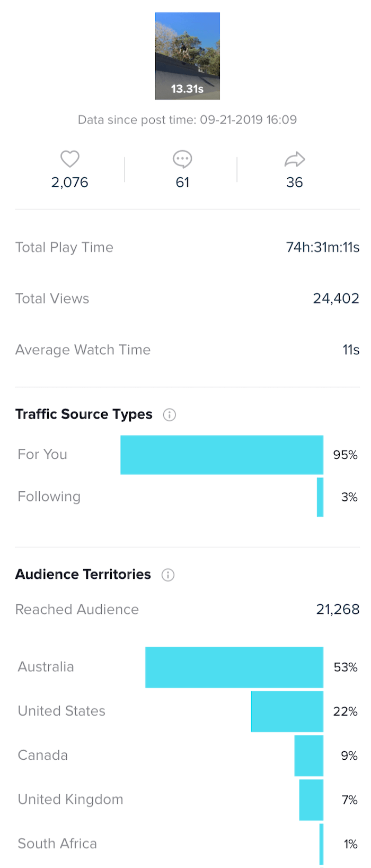Click the Total Play Time label
Viewport: 371px width, 868px height.
(x=64, y=247)
